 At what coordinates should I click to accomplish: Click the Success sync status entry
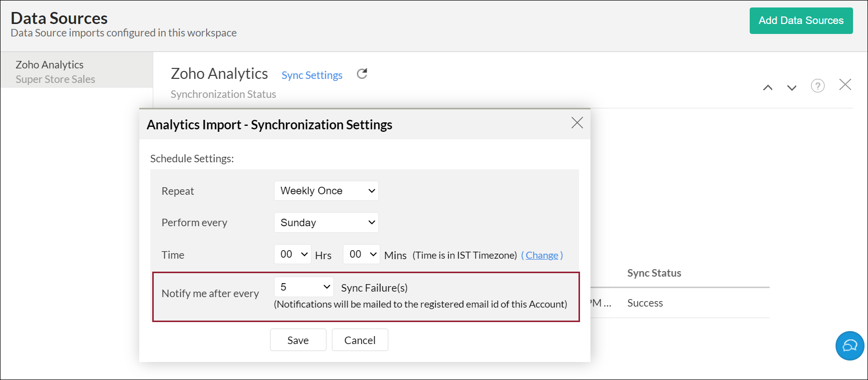645,303
